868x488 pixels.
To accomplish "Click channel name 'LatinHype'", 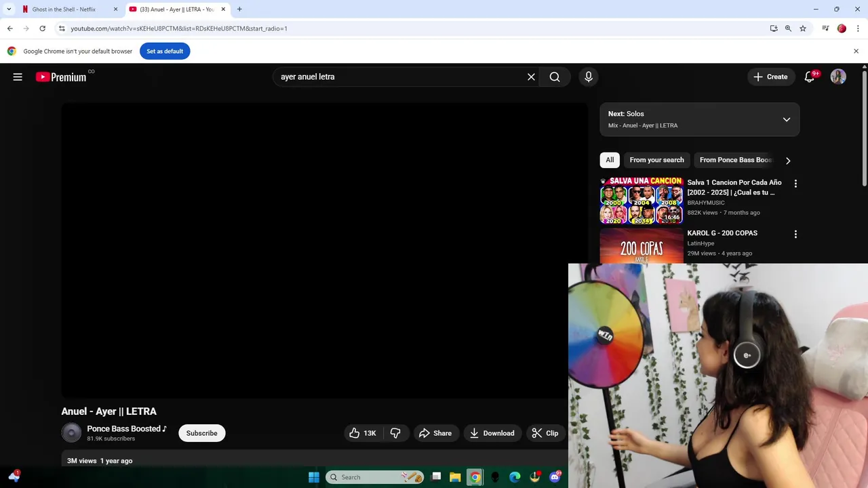I will [x=701, y=243].
